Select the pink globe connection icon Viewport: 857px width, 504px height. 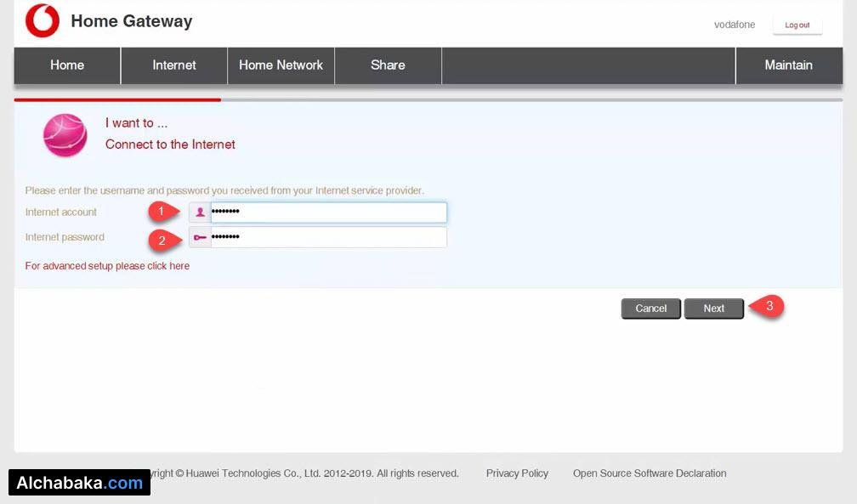(65, 134)
